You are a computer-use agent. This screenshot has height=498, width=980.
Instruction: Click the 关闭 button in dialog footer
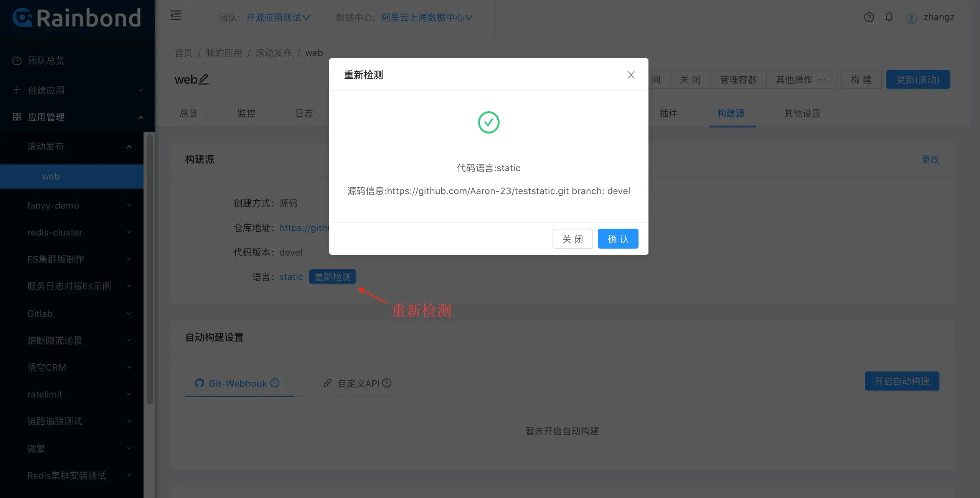[x=572, y=239]
